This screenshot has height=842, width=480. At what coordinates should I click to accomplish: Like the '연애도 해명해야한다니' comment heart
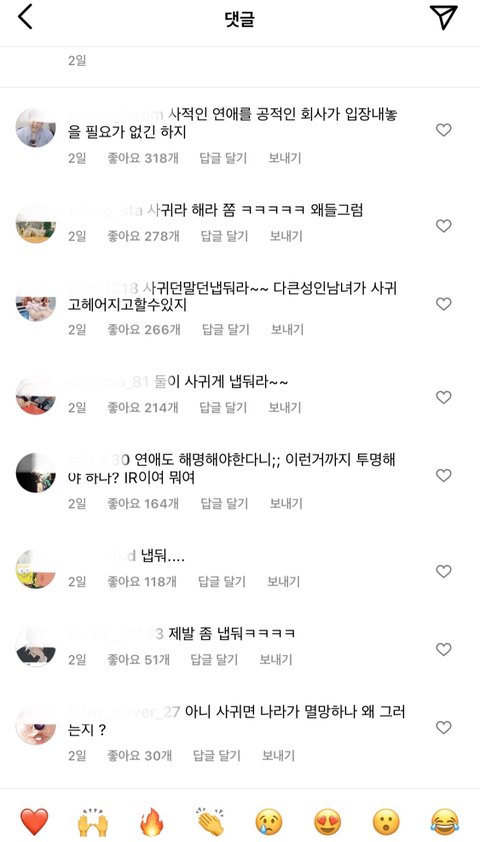[443, 475]
